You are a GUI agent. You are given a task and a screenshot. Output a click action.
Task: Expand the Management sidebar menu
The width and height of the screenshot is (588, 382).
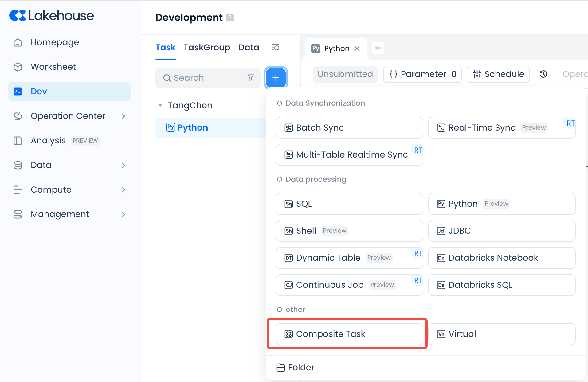pyautogui.click(x=123, y=214)
